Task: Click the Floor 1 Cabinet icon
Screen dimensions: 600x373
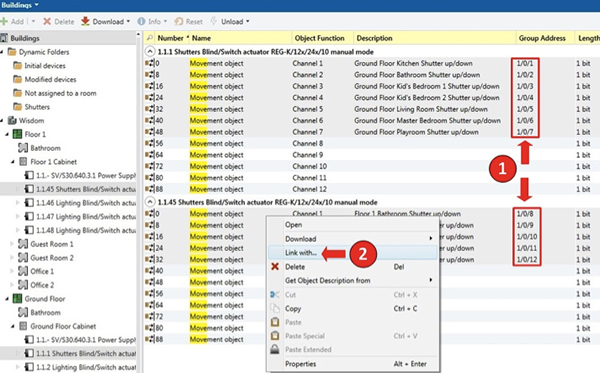Action: pos(23,162)
